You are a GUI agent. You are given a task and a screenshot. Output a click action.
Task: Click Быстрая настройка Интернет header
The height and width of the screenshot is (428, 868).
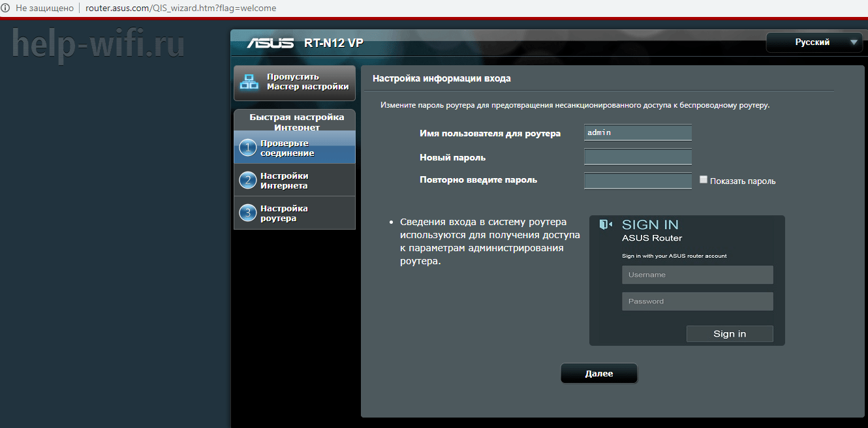(297, 122)
